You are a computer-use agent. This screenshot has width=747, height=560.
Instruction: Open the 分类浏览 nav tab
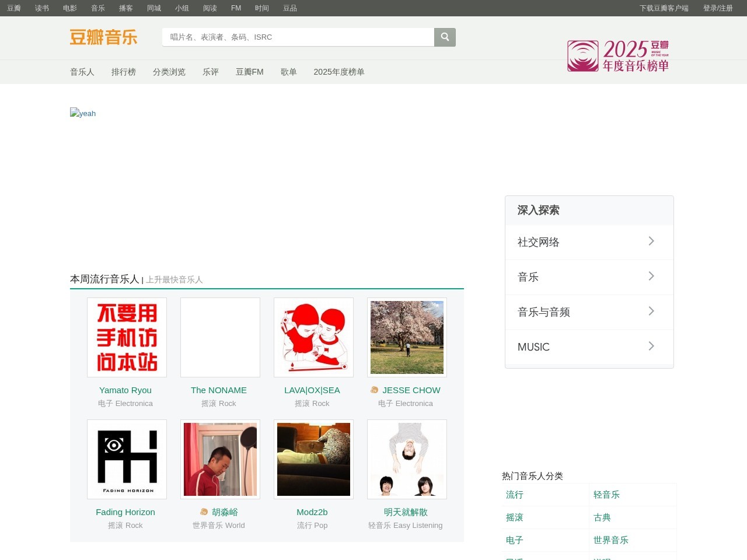coord(169,72)
